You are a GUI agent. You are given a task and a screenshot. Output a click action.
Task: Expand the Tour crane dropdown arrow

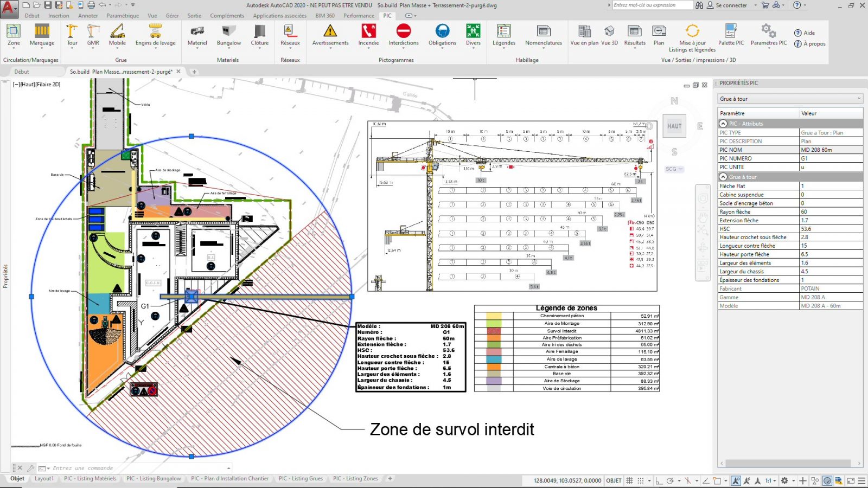tap(72, 48)
